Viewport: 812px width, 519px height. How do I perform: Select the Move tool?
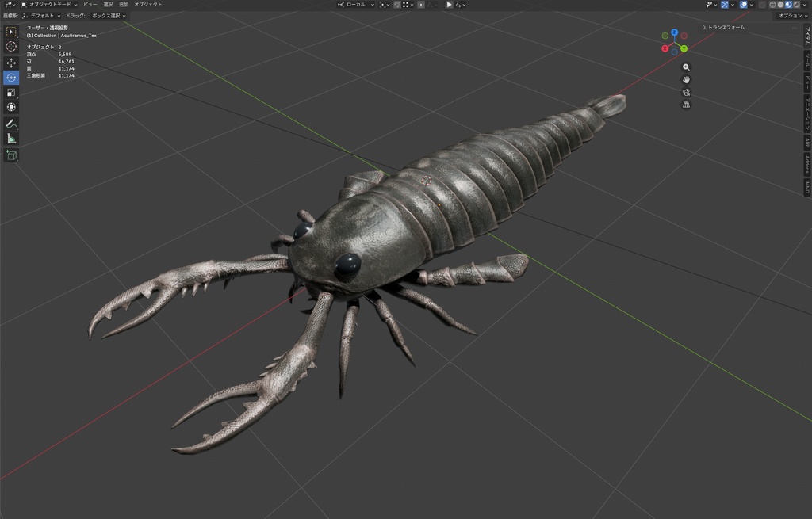11,63
